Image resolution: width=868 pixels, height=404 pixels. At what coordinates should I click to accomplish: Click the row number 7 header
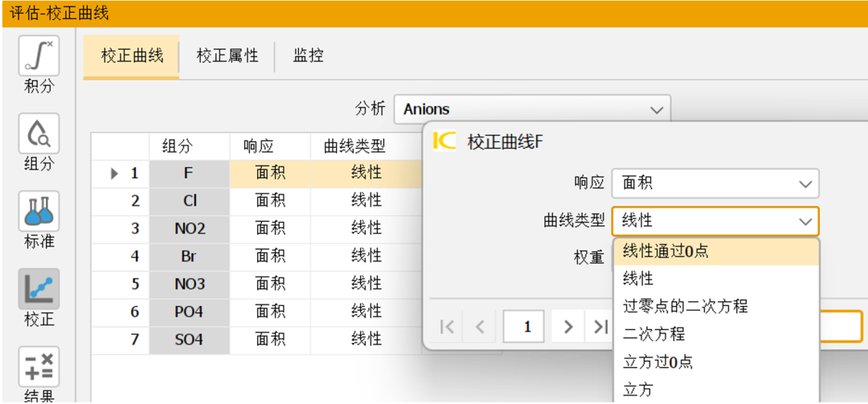120,341
